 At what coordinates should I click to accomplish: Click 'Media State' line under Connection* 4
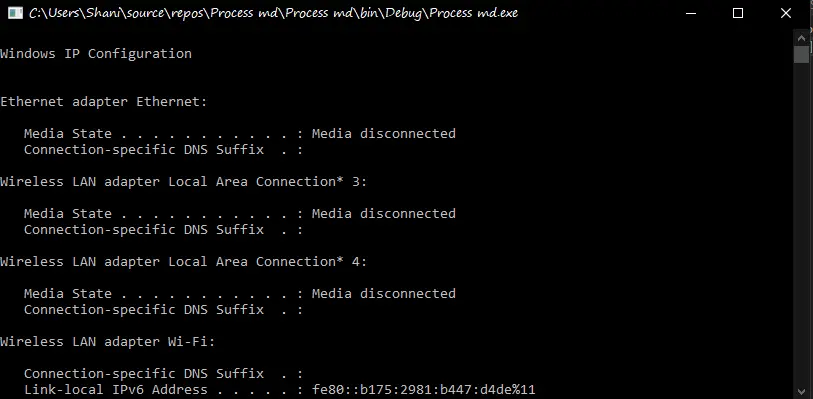240,293
